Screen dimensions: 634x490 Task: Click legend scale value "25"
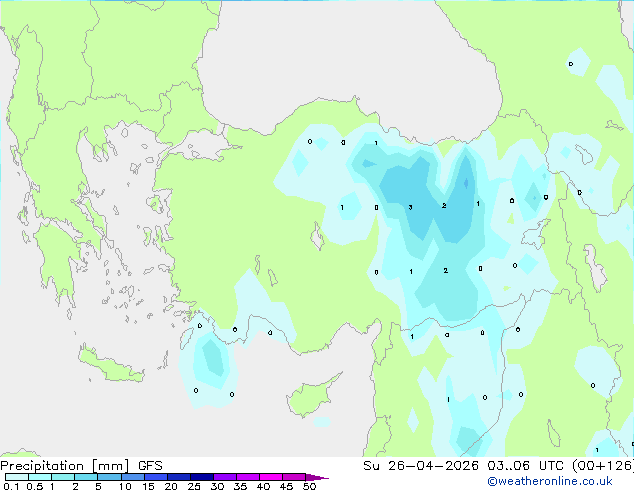click(194, 486)
